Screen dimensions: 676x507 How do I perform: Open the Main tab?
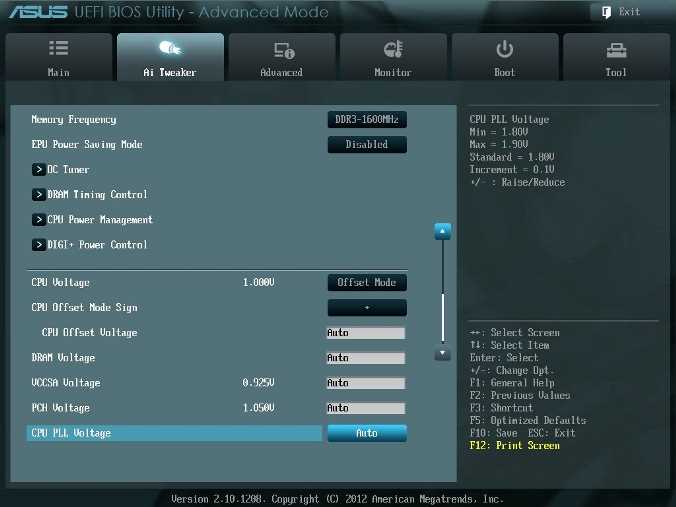coord(59,57)
